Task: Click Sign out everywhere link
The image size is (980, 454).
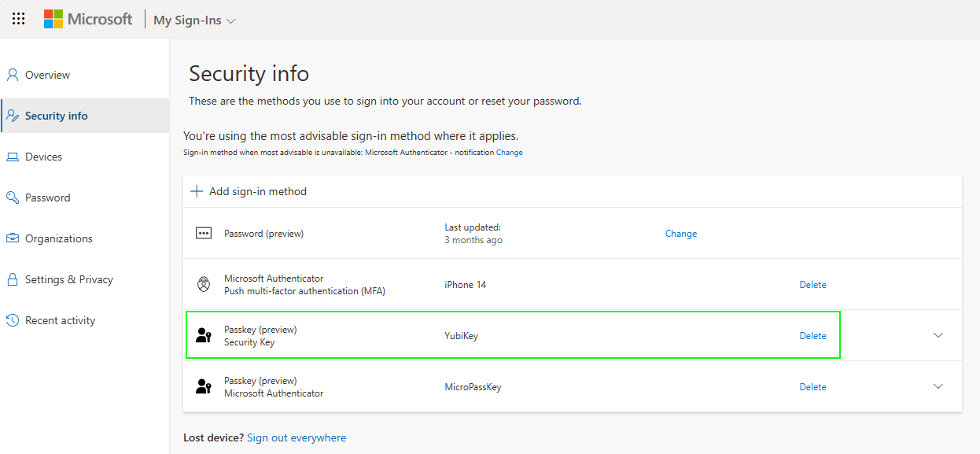Action: pyautogui.click(x=297, y=437)
